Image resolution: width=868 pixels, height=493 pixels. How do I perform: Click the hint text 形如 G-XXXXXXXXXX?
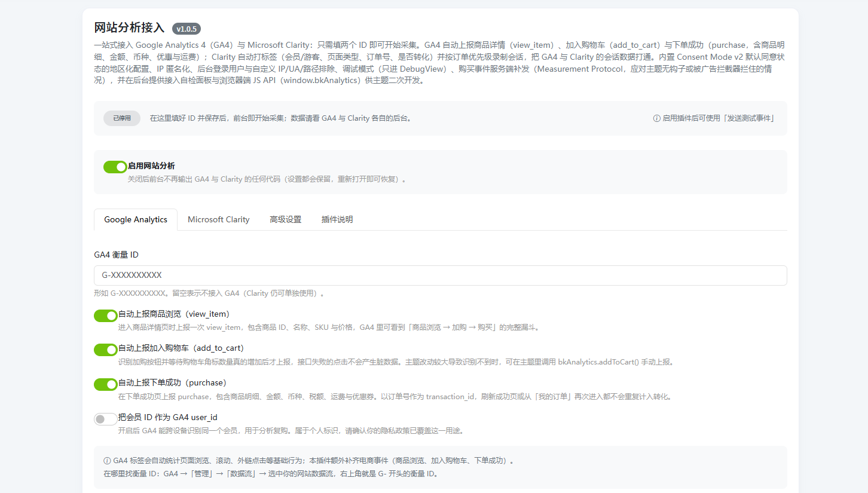209,293
